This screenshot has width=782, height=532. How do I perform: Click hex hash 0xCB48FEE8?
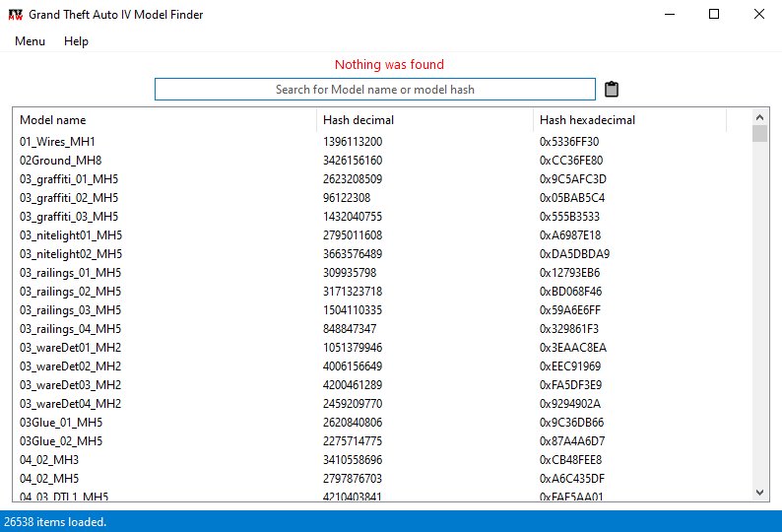(570, 460)
